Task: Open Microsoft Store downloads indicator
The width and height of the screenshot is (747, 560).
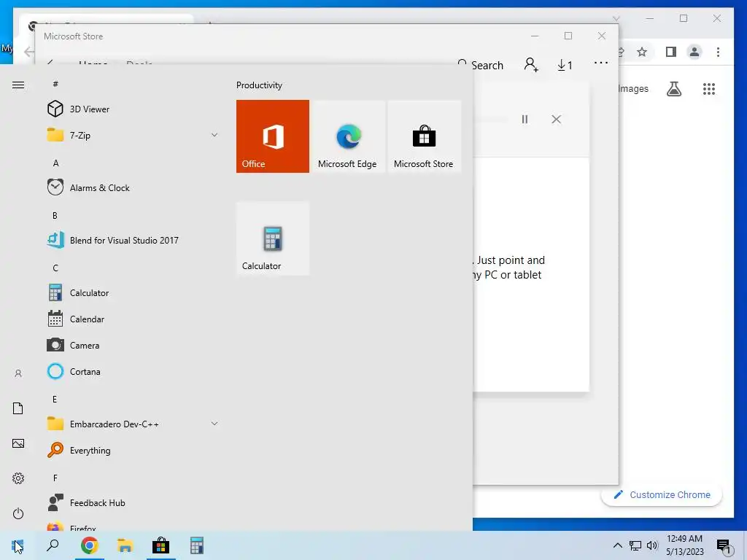Action: click(x=565, y=65)
